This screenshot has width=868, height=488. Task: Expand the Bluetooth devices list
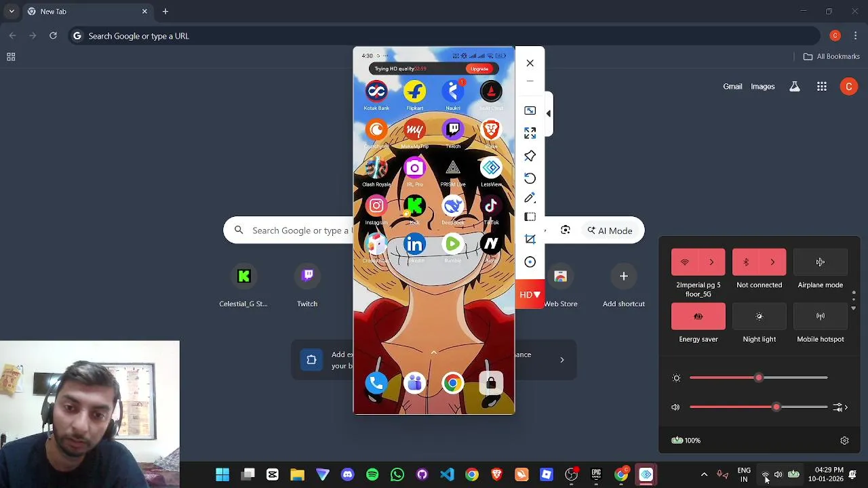[x=772, y=262]
